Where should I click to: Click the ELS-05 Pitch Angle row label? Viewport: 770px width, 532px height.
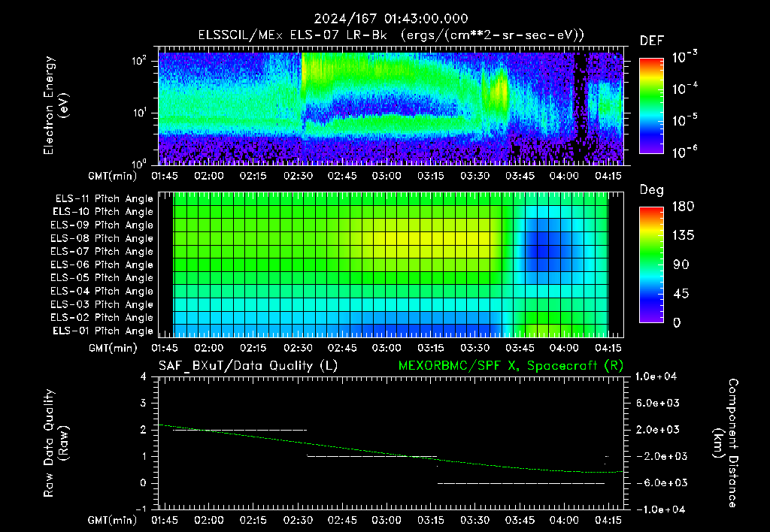click(102, 278)
